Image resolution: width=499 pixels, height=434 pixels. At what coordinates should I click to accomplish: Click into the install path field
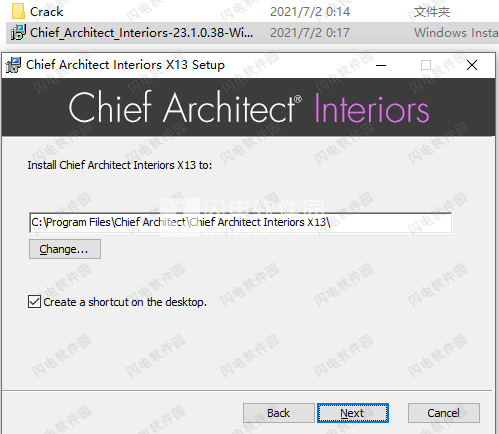pos(240,222)
